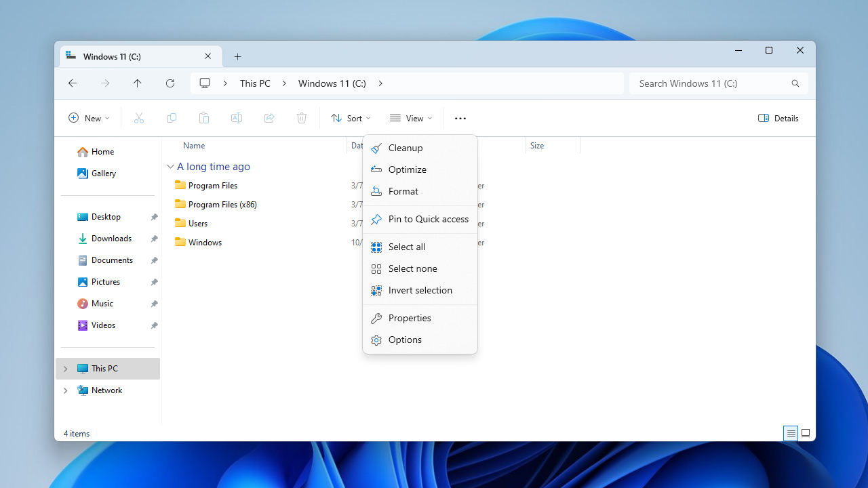868x488 pixels.
Task: Click the Back arrow button
Action: pos(73,83)
